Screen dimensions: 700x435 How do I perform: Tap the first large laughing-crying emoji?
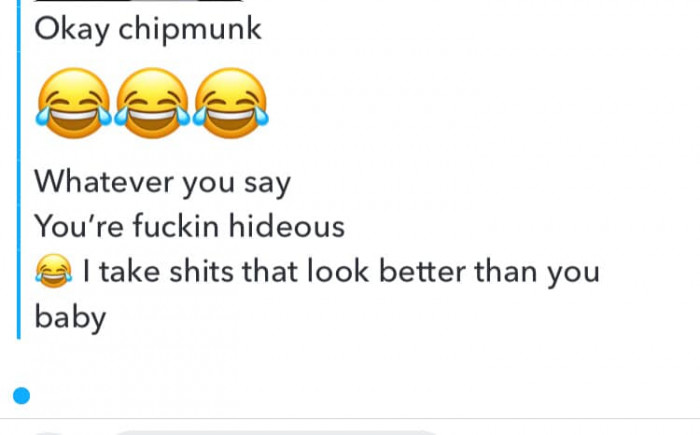click(x=74, y=103)
